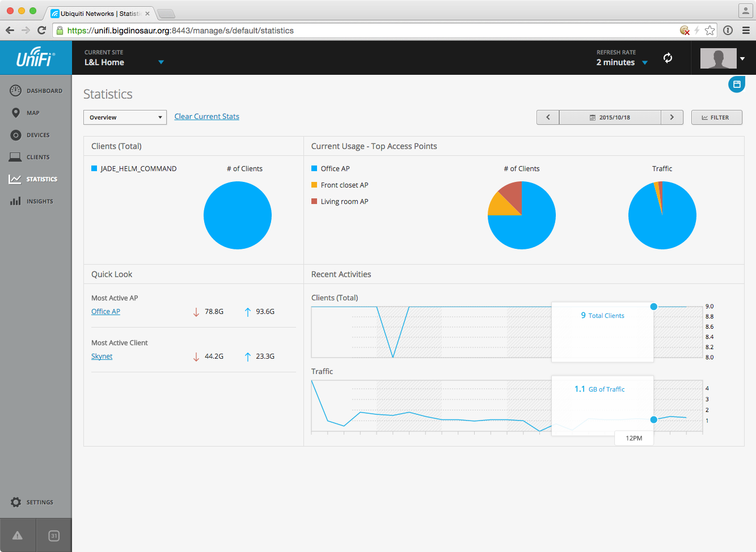
Task: Click the Clear Current Stats link
Action: (206, 117)
